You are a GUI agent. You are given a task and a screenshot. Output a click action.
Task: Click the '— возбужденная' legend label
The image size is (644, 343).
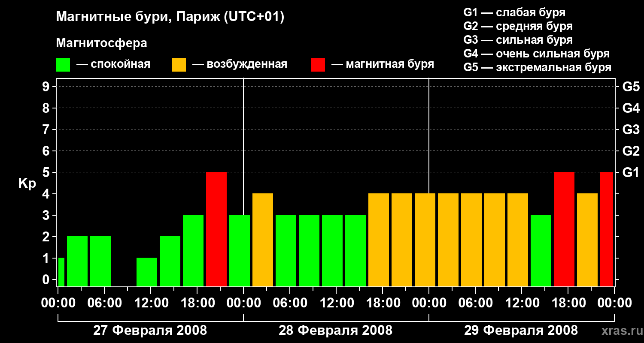tap(240, 64)
